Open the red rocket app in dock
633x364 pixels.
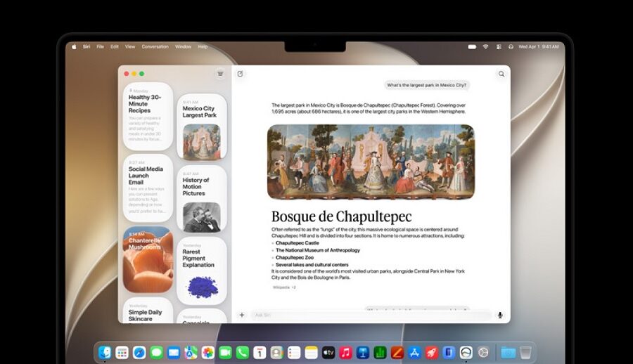coord(432,353)
